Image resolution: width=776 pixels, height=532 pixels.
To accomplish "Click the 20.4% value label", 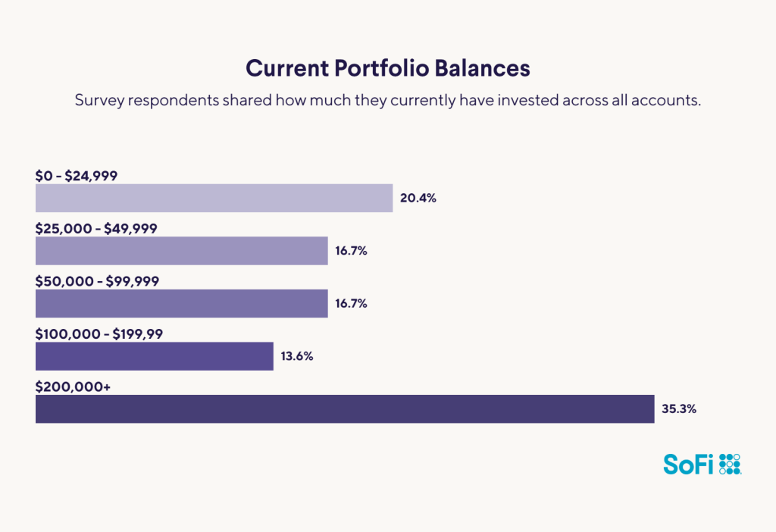I will click(418, 199).
